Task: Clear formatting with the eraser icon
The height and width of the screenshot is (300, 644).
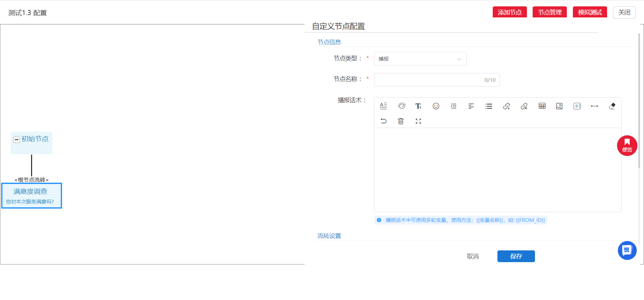Action: click(x=612, y=106)
